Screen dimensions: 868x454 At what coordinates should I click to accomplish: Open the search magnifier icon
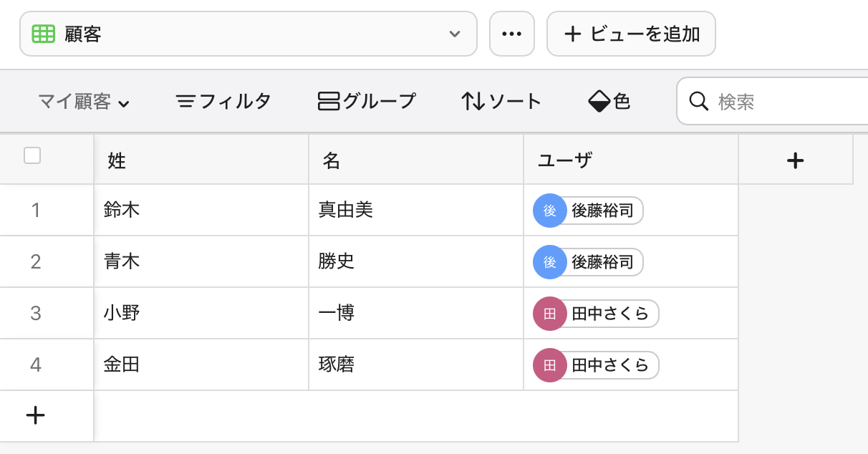point(698,102)
